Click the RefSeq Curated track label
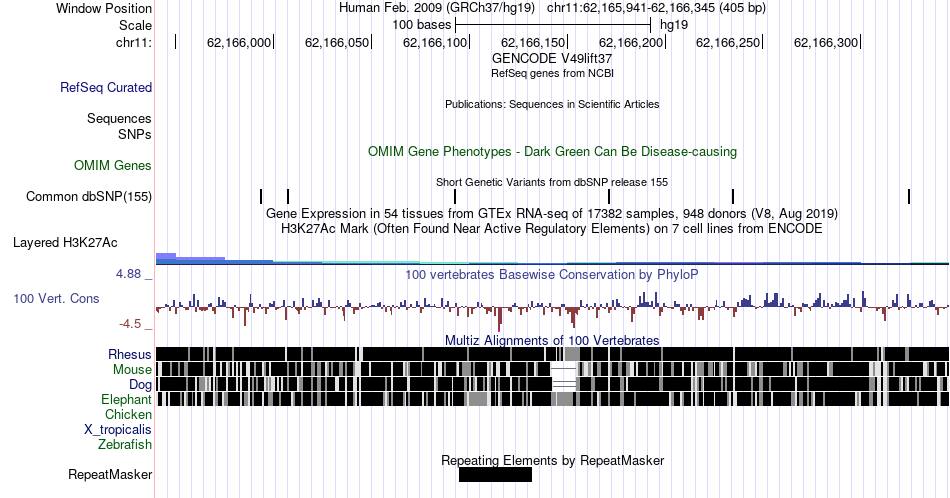 pyautogui.click(x=106, y=87)
